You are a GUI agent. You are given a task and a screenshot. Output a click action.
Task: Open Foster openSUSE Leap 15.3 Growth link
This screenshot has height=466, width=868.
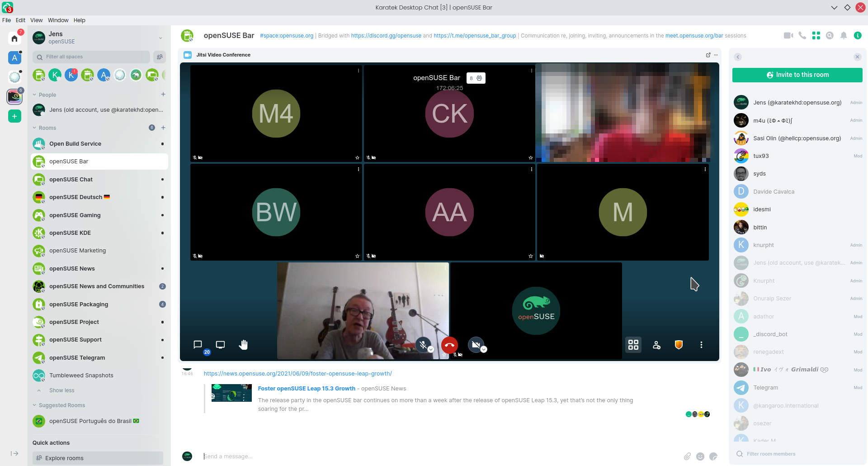(x=307, y=389)
